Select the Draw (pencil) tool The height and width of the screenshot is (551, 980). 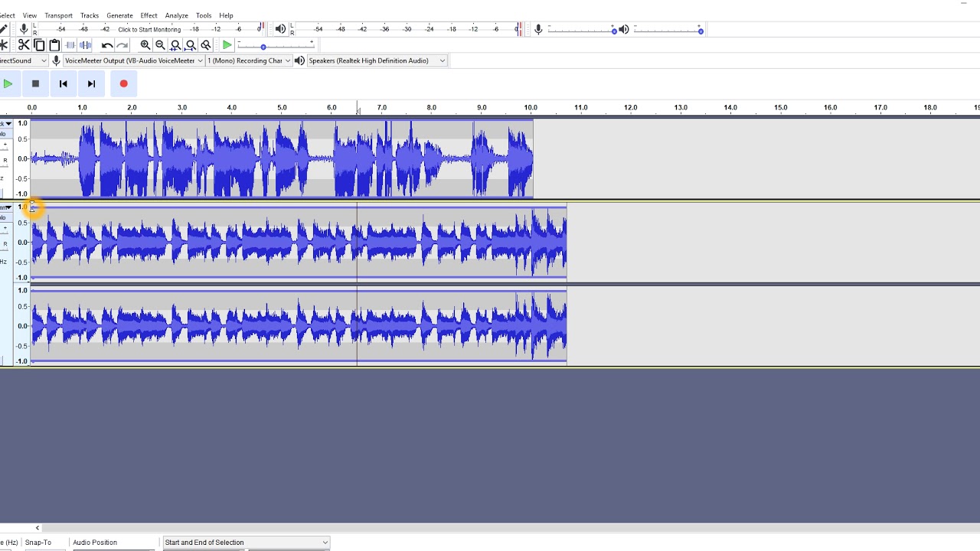4,29
